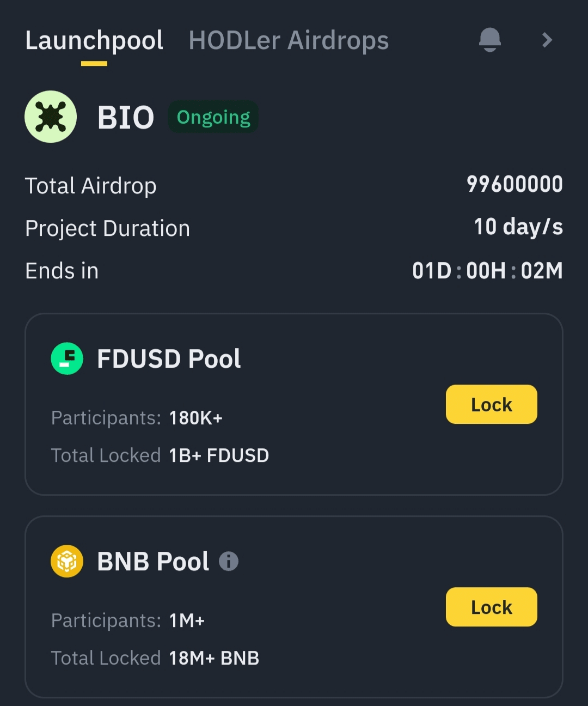Select the BNB Pool title
The image size is (588, 706).
[153, 562]
